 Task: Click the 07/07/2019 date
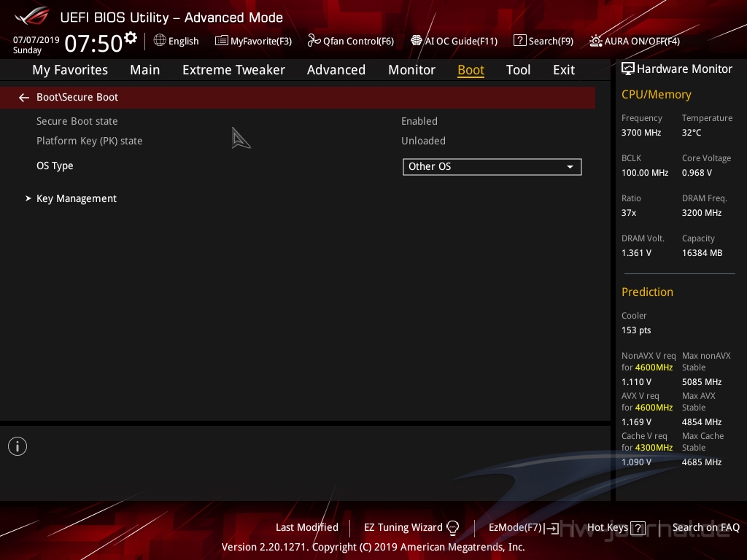(36, 40)
